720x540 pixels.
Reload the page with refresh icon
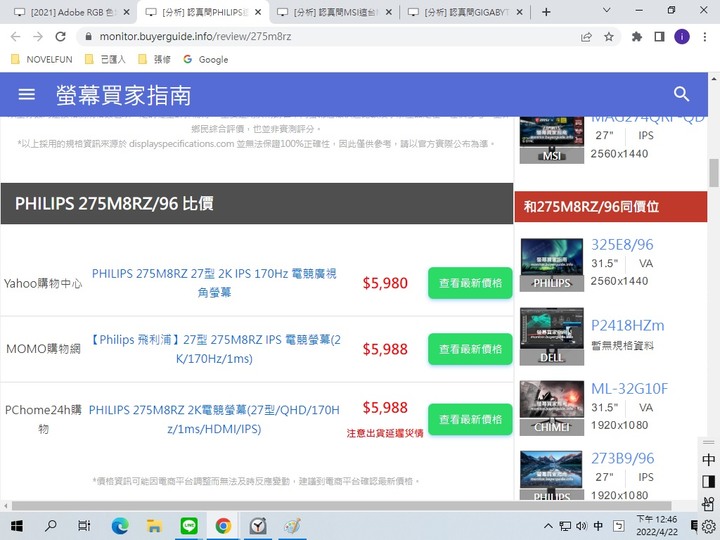coord(61,37)
